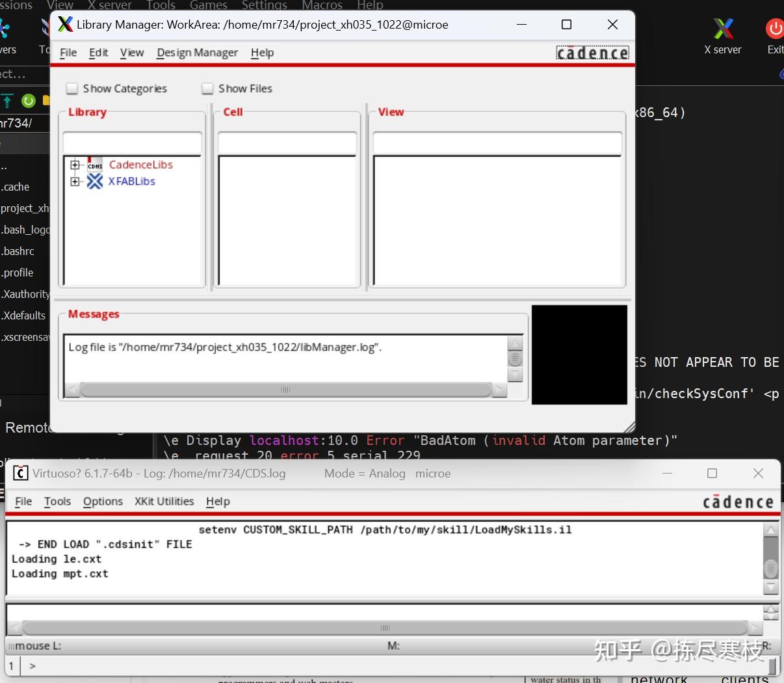784x683 pixels.
Task: Click the Library filter input field
Action: (x=132, y=142)
